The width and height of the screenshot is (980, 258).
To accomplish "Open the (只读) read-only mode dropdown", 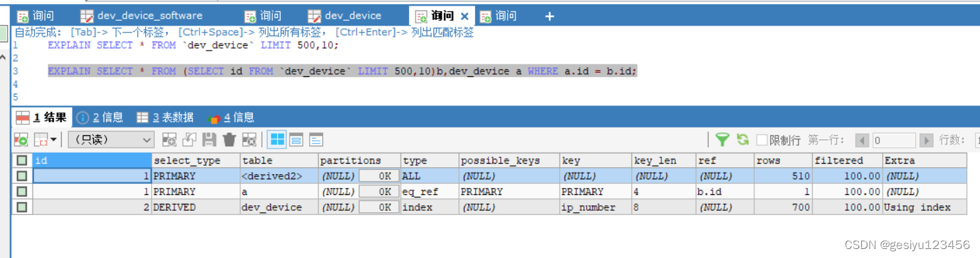I will [110, 139].
